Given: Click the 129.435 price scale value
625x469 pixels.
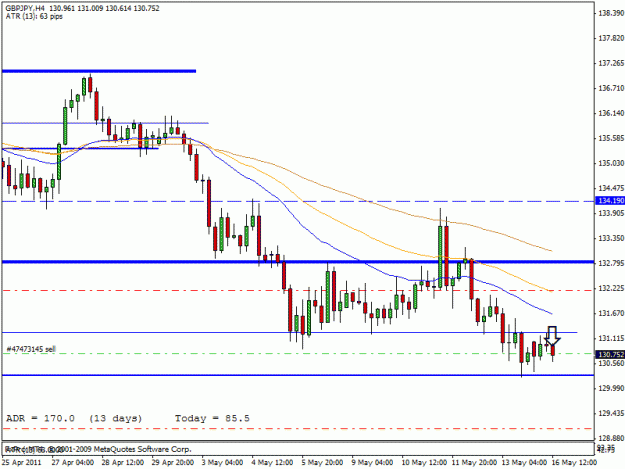Looking at the screenshot, I should [611, 413].
